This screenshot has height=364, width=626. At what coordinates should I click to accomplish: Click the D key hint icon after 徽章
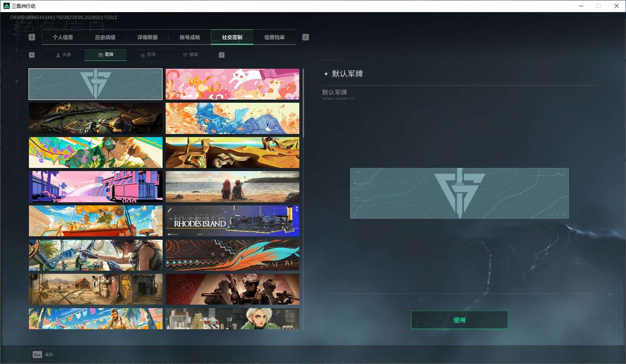click(x=222, y=55)
